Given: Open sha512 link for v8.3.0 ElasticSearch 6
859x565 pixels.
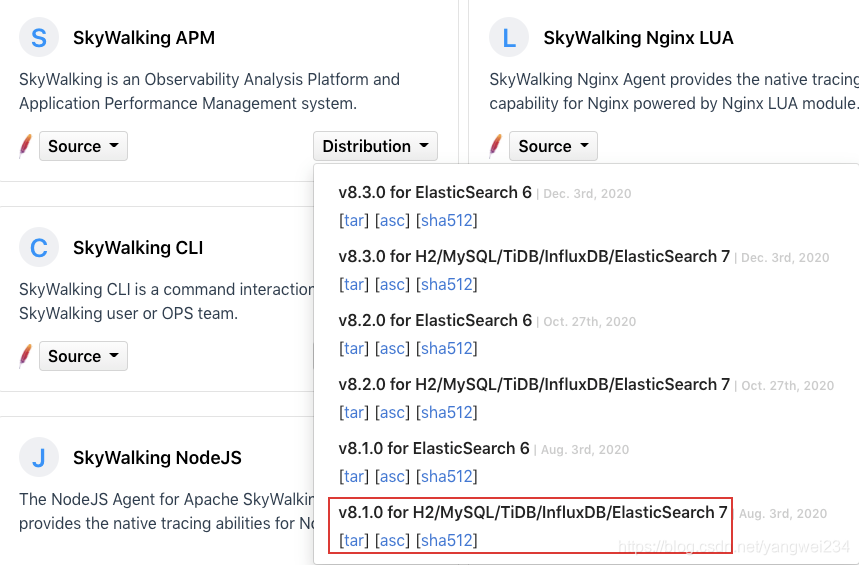Looking at the screenshot, I should pyautogui.click(x=446, y=220).
